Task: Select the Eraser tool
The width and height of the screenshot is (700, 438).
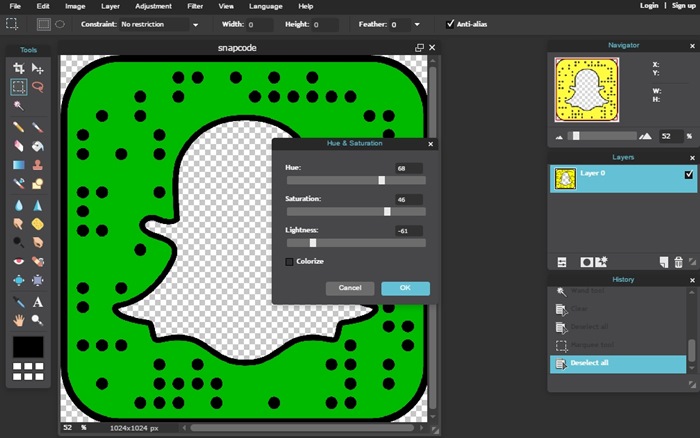Action: 19,146
